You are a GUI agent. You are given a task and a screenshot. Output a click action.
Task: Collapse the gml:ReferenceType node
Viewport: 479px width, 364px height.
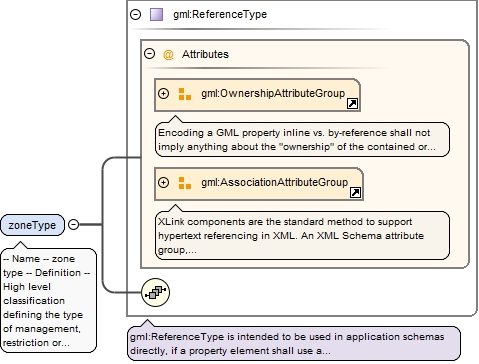(135, 14)
